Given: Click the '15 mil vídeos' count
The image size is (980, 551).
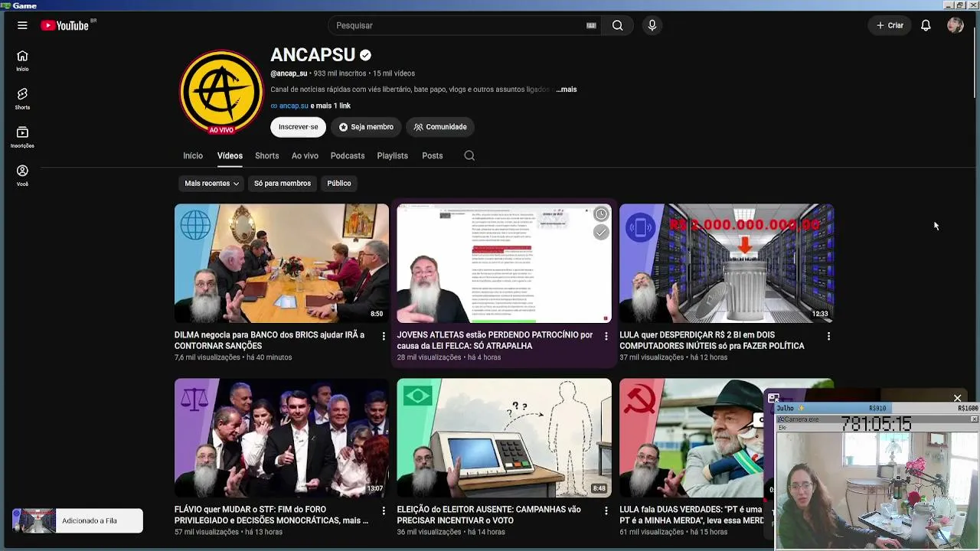Looking at the screenshot, I should tap(394, 73).
